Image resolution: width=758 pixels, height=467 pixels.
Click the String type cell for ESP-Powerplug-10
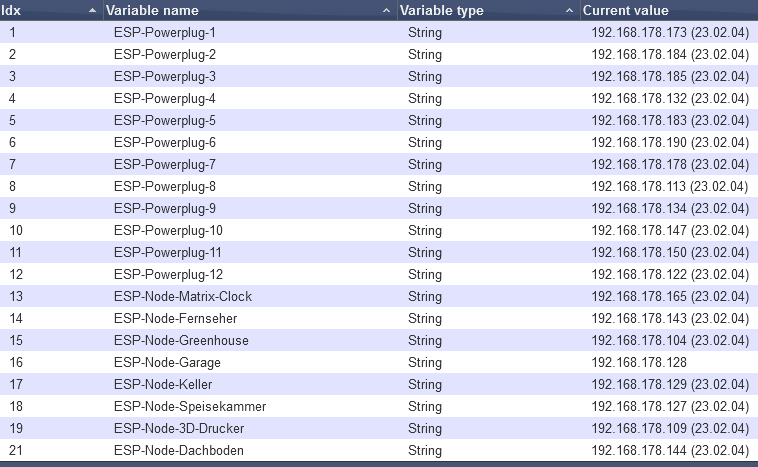pyautogui.click(x=424, y=231)
